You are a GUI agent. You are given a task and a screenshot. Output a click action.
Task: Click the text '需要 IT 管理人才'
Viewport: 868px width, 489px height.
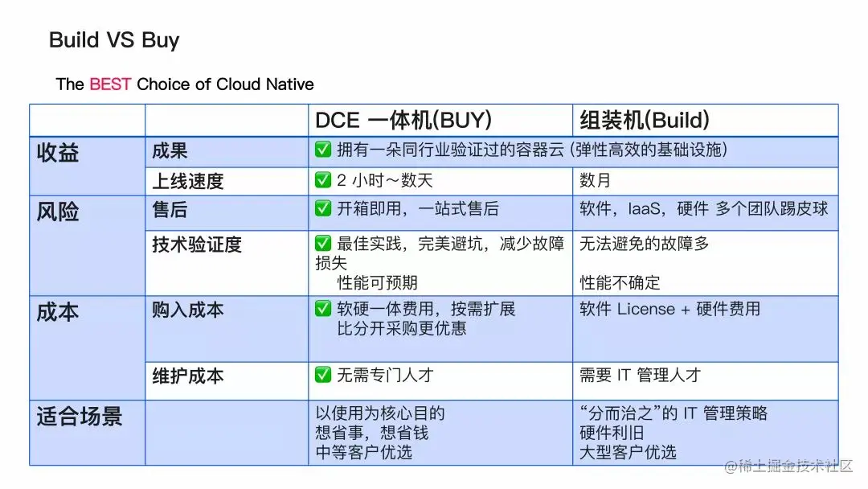[x=641, y=375]
